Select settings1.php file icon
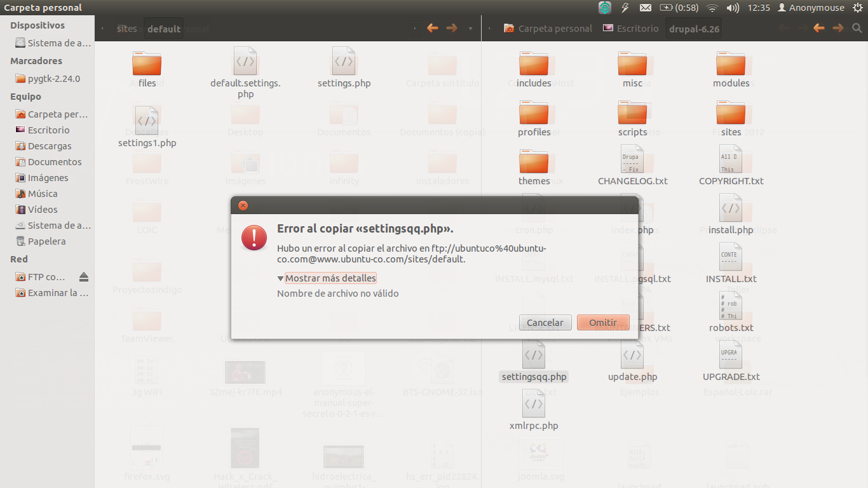868x488 pixels. [x=147, y=120]
